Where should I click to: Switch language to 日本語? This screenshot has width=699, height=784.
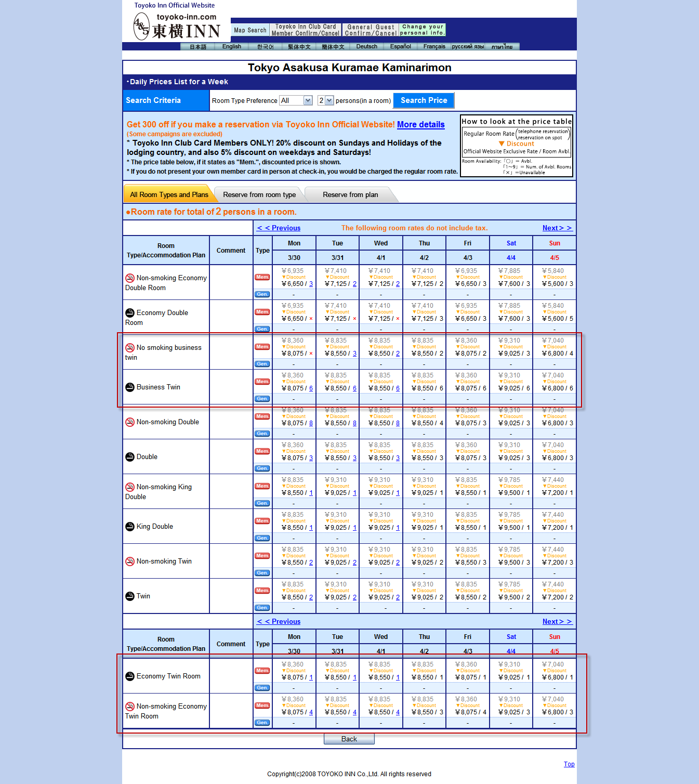pyautogui.click(x=198, y=47)
